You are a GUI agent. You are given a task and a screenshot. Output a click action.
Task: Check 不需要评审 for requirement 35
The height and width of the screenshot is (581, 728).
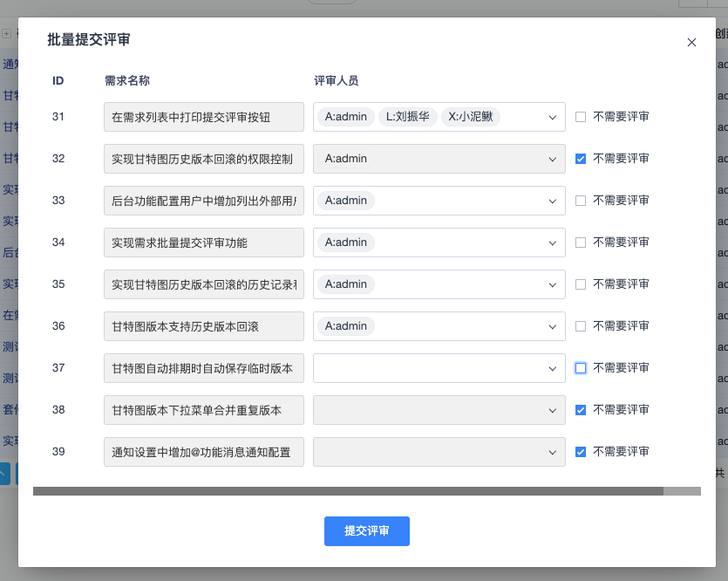581,284
